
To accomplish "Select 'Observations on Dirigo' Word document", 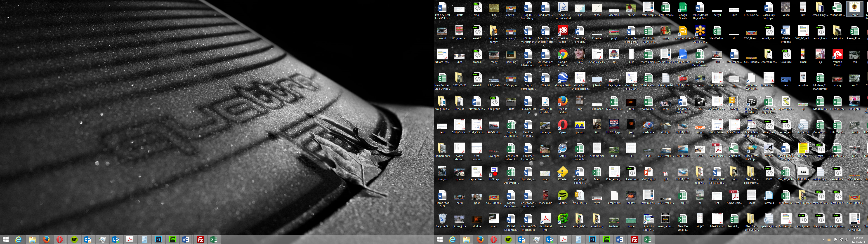I will pyautogui.click(x=545, y=58).
